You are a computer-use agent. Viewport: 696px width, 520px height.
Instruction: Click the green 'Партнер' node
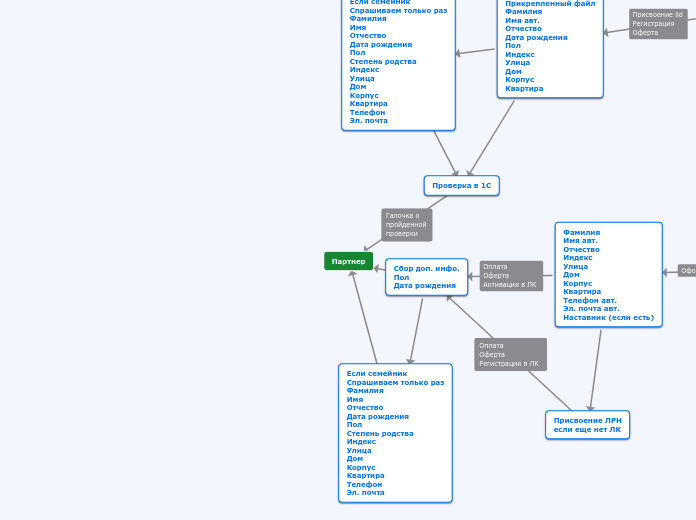coord(348,261)
